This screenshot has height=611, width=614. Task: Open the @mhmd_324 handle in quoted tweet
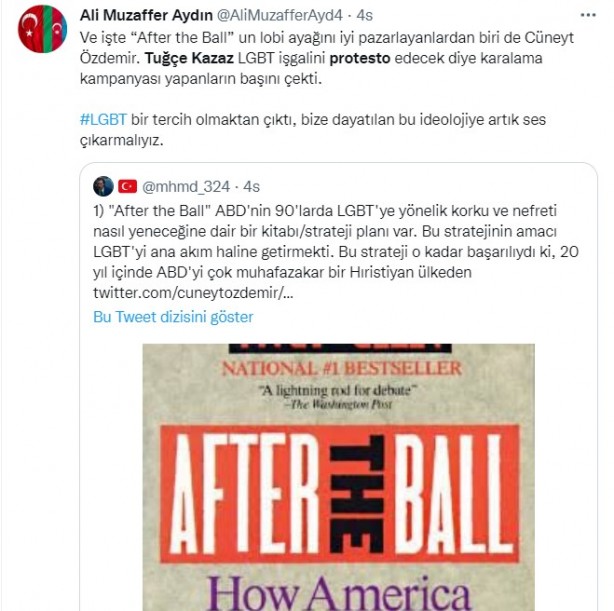click(x=186, y=187)
